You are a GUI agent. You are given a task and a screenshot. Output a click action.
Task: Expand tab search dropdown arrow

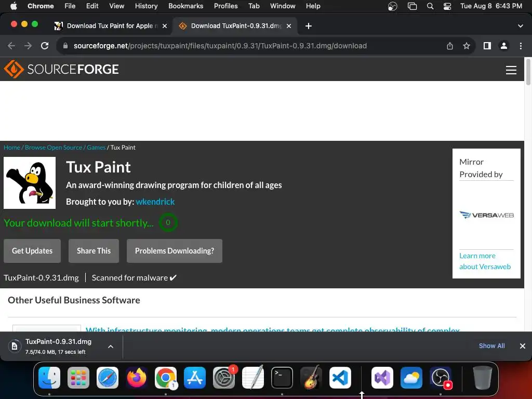(x=521, y=26)
